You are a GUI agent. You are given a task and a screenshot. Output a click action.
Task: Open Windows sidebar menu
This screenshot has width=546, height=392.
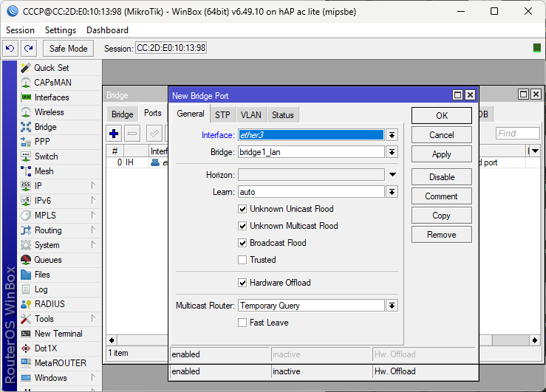[x=60, y=378]
